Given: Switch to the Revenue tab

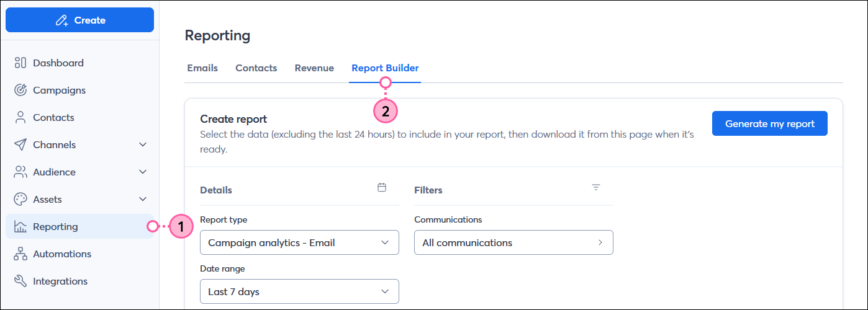Looking at the screenshot, I should [314, 68].
